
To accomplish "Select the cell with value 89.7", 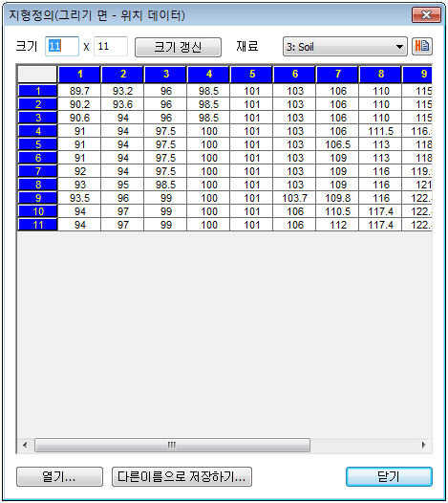I will (79, 91).
